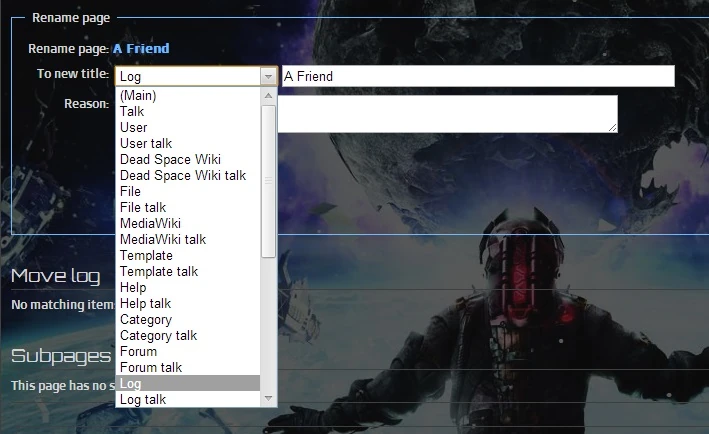The image size is (709, 434).
Task: Open the A Friend page link
Action: (x=141, y=48)
